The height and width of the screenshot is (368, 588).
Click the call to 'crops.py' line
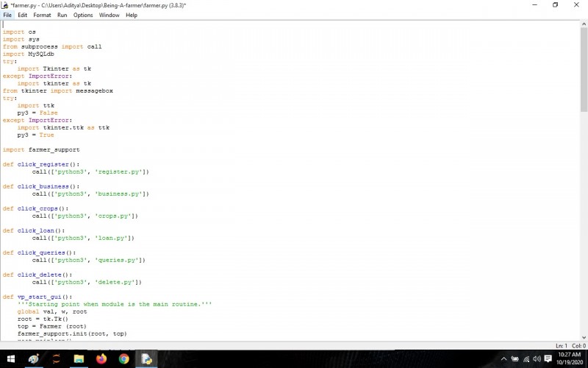pos(85,216)
